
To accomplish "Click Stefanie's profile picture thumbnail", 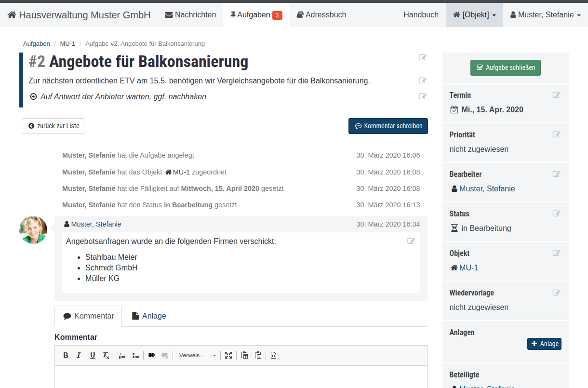I will [x=33, y=230].
